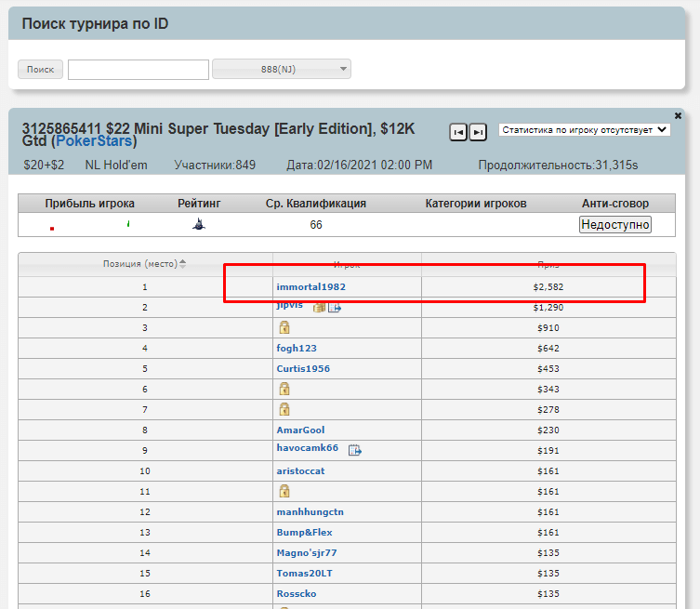700x609 pixels.
Task: Open the 888(NJ) poker site dropdown
Action: click(x=281, y=70)
